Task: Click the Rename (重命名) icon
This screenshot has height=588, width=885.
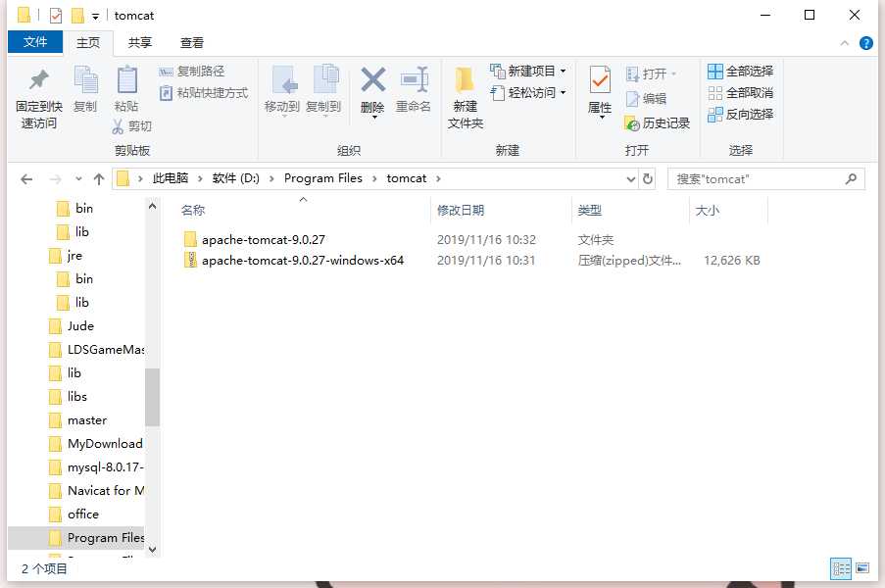Action: tap(414, 80)
